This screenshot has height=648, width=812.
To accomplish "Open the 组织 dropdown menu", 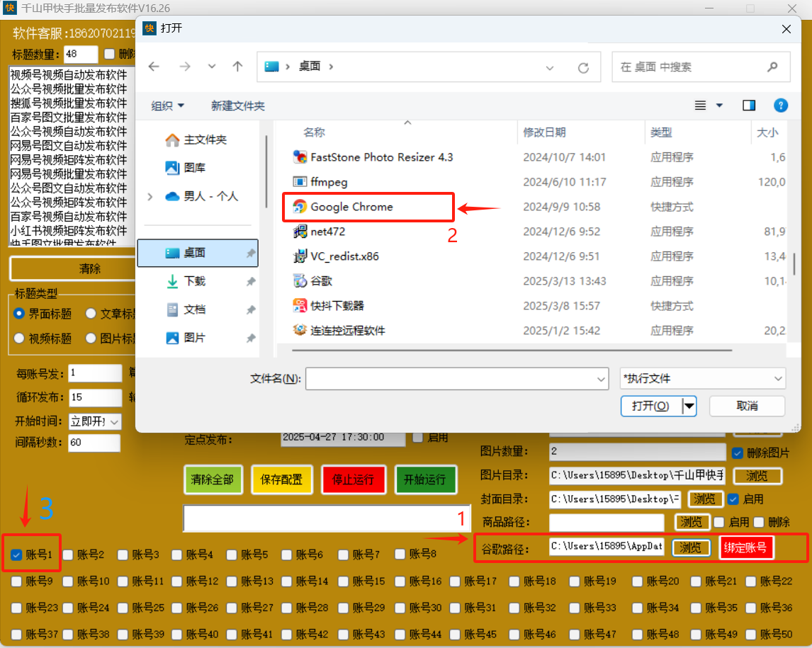I will click(167, 106).
